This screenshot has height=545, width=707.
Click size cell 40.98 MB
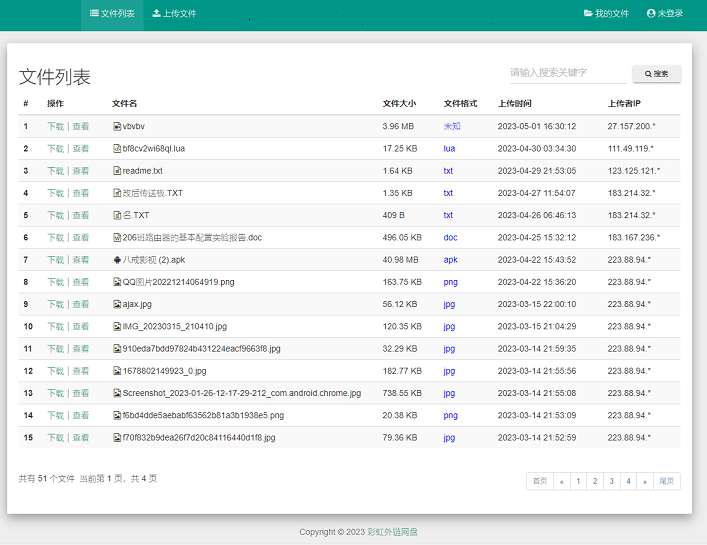[x=400, y=260]
